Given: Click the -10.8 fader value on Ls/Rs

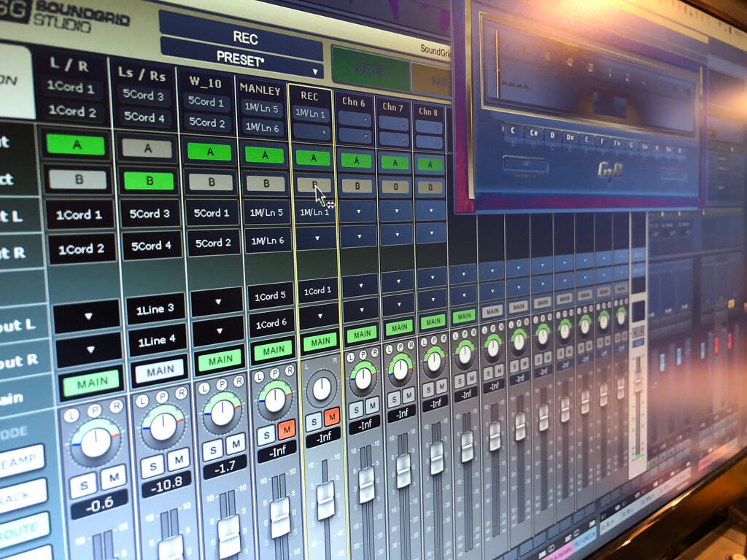Looking at the screenshot, I should (x=166, y=485).
